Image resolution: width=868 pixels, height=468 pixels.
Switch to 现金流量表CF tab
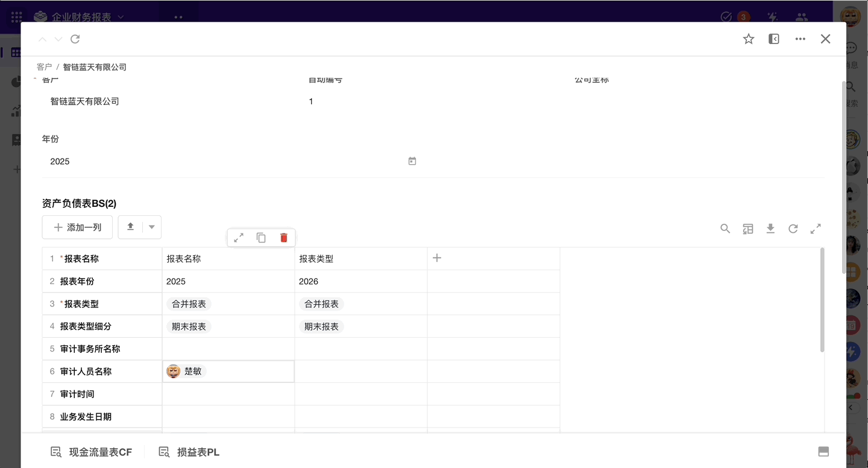tap(92, 452)
